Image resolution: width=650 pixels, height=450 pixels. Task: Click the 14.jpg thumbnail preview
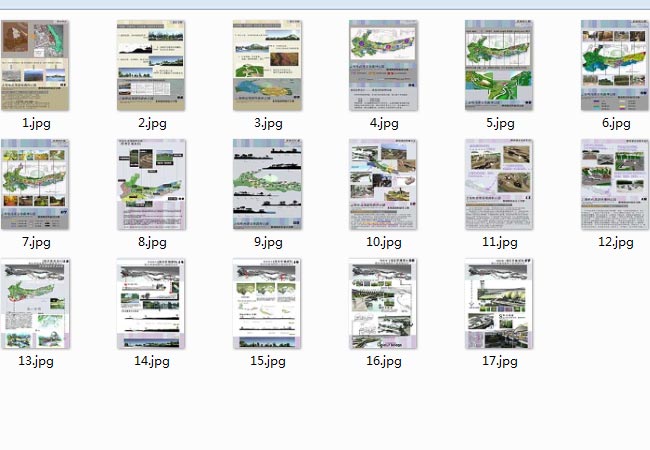[x=152, y=303]
